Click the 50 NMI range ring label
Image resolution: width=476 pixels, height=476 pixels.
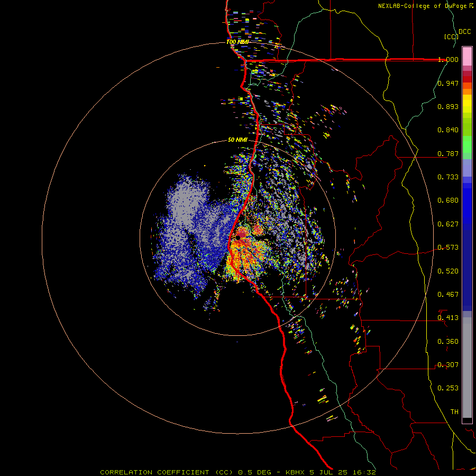(237, 140)
